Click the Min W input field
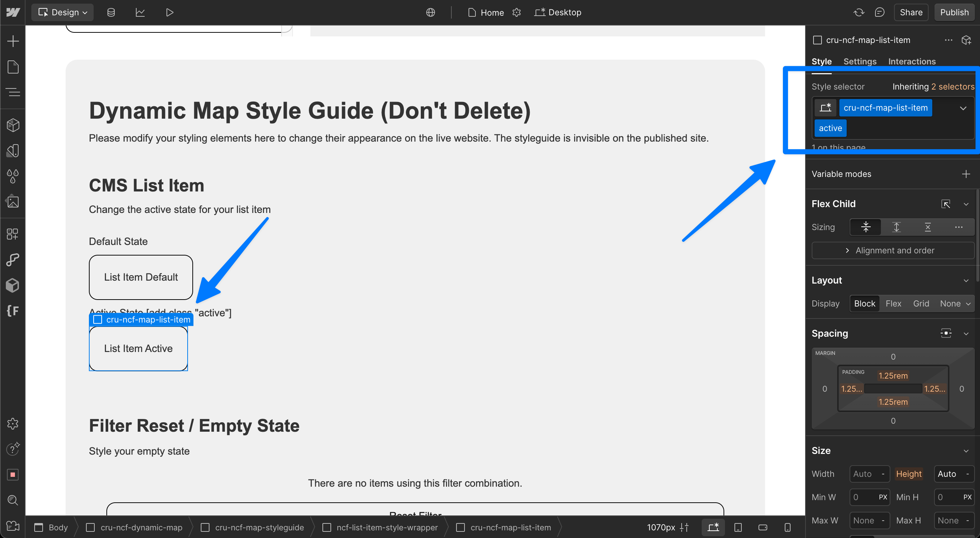The image size is (980, 538). 869,497
